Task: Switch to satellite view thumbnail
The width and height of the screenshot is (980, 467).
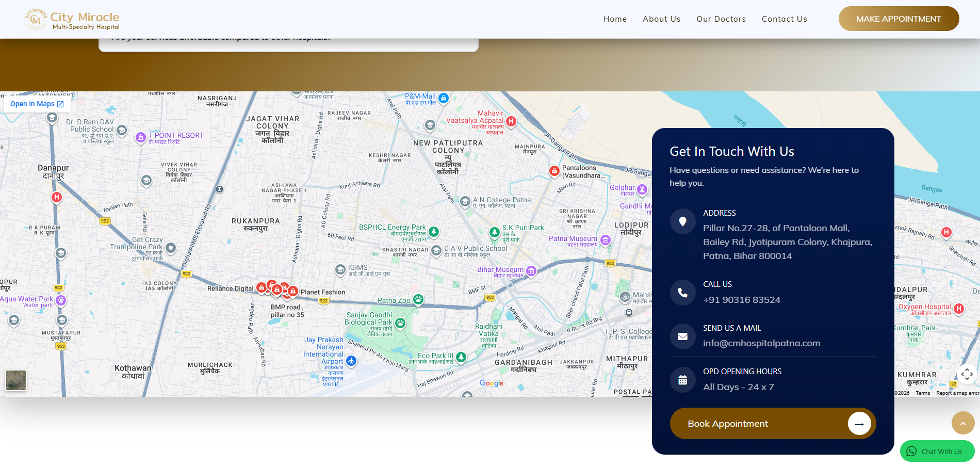Action: coord(16,380)
